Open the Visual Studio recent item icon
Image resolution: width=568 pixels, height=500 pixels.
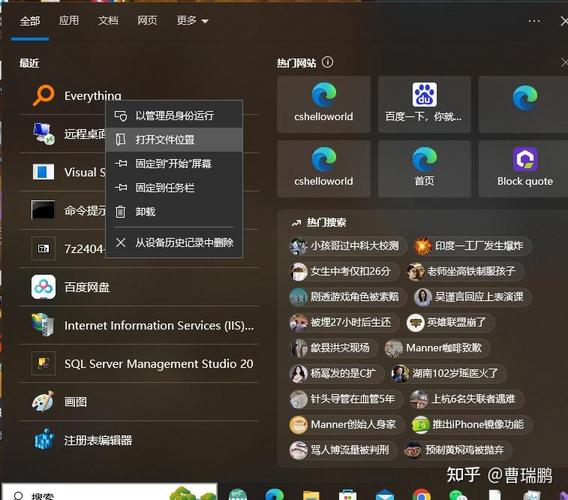43,172
